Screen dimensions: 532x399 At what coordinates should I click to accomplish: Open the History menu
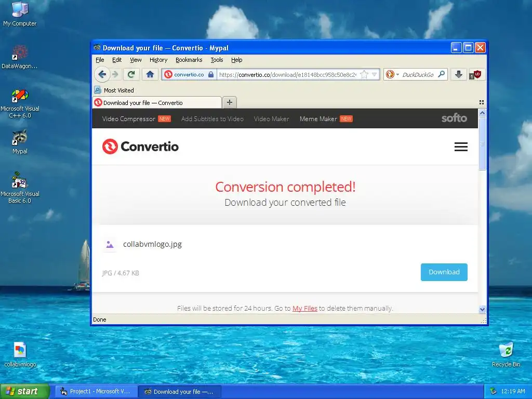click(158, 60)
